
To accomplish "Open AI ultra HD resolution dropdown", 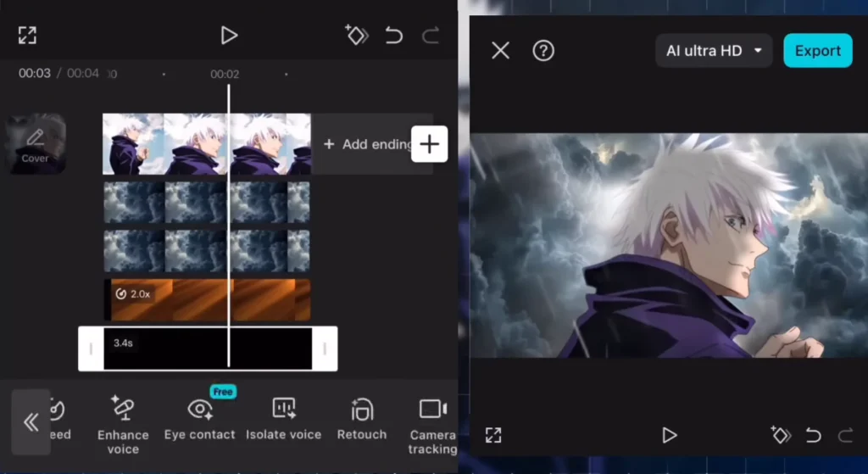I will [714, 51].
